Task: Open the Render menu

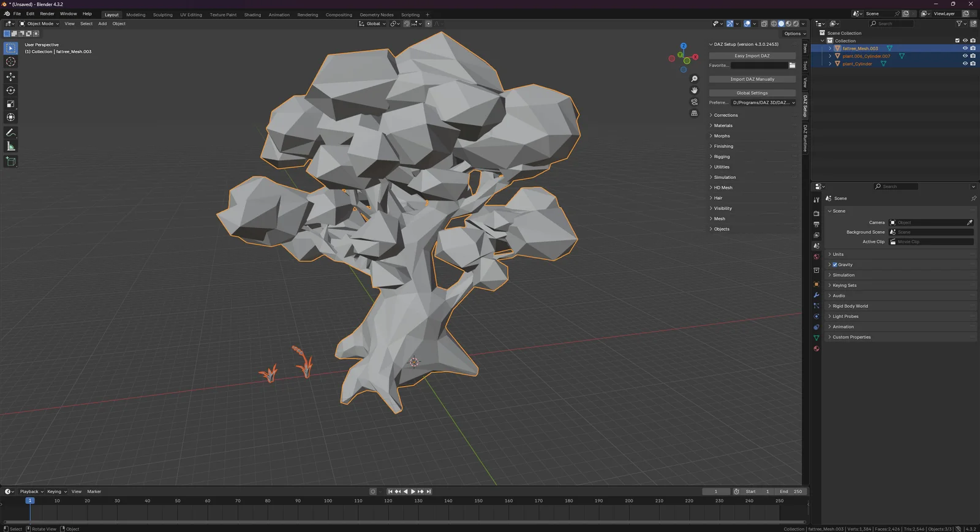Action: coord(47,13)
